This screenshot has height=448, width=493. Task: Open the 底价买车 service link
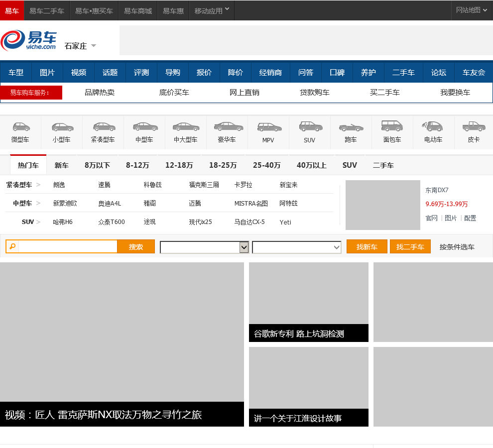[x=174, y=93]
